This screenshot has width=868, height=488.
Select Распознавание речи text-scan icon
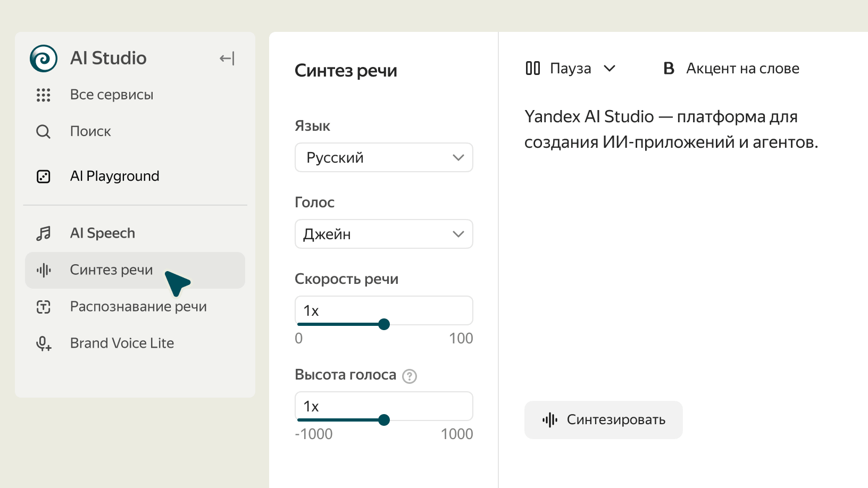pyautogui.click(x=44, y=307)
